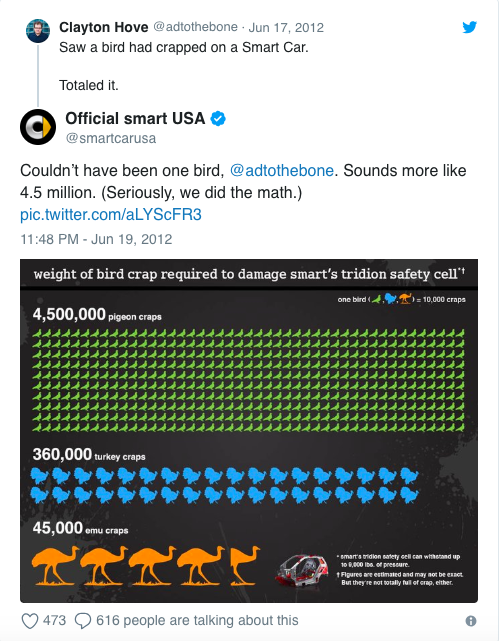Viewport: 499px width, 641px height.
Task: Click the 473 likes count
Action: pos(54,621)
